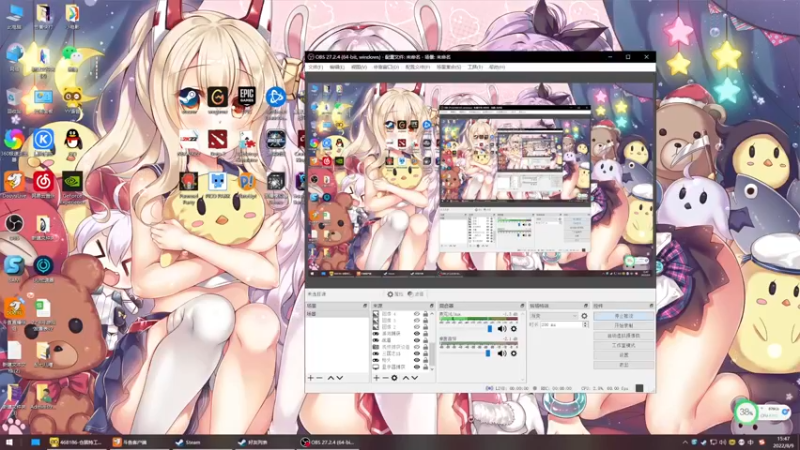Open Battle.net desktop shortcut

[x=276, y=101]
